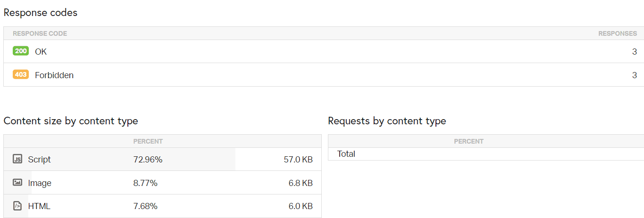
Task: Click the orange 403 status badge
Action: coord(21,74)
